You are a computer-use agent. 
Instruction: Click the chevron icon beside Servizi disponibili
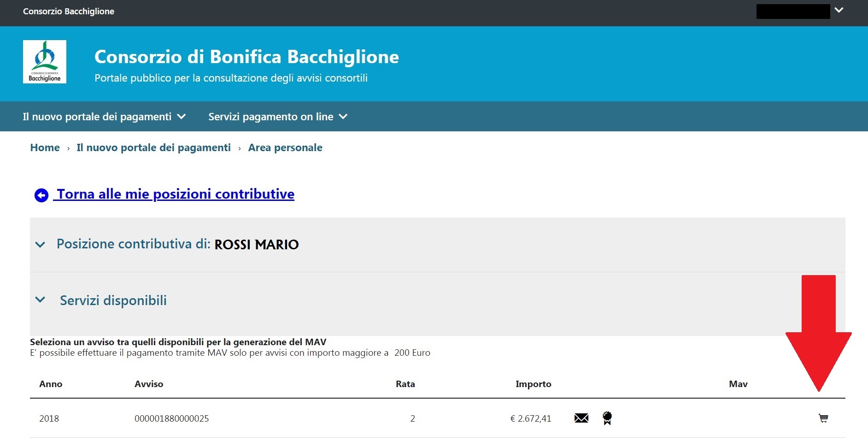point(41,300)
